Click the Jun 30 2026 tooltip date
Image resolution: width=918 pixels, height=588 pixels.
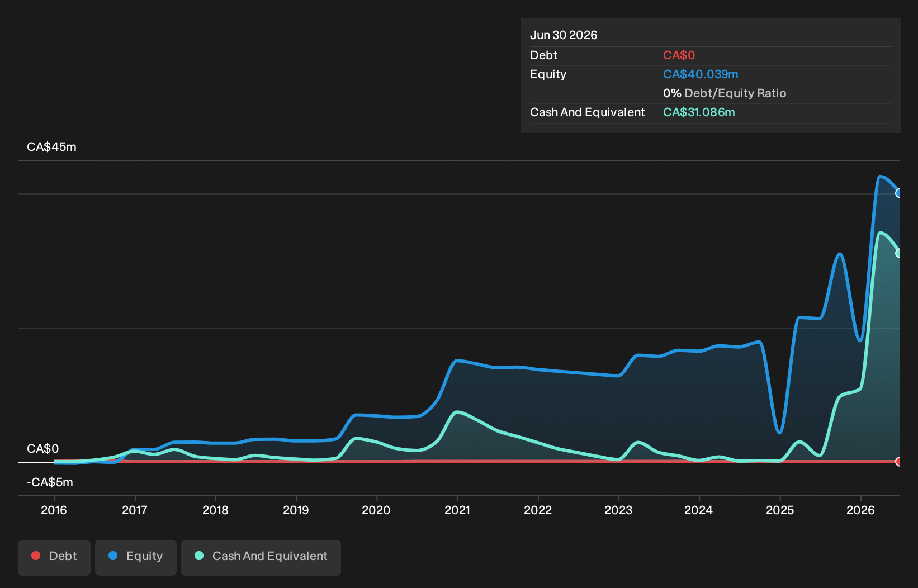564,35
